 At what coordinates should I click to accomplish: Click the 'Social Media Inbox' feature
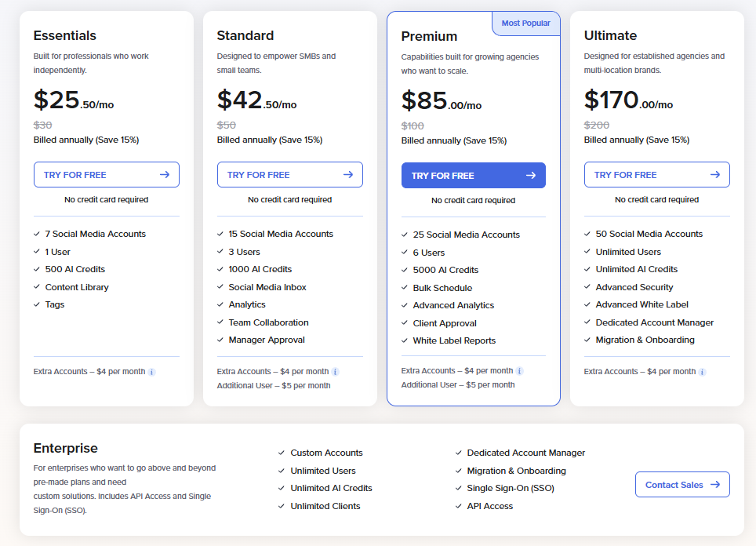pyautogui.click(x=267, y=287)
